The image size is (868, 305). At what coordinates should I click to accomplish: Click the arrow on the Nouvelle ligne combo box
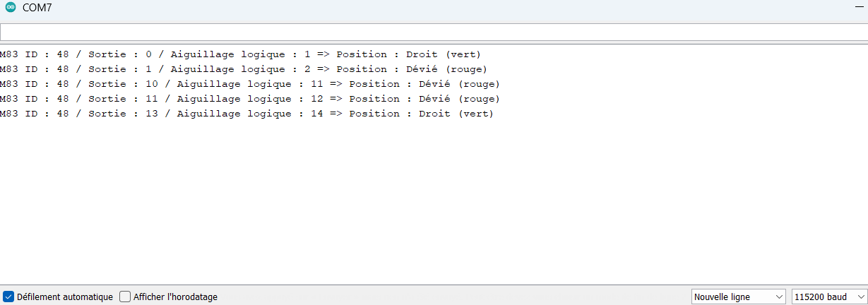pyautogui.click(x=780, y=297)
